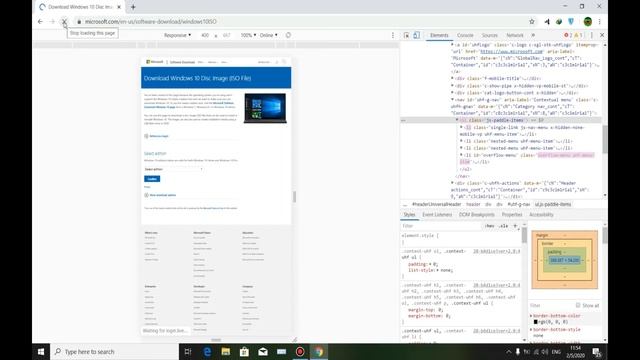
Task: Open the 100% zoom dropdown
Action: (x=248, y=35)
